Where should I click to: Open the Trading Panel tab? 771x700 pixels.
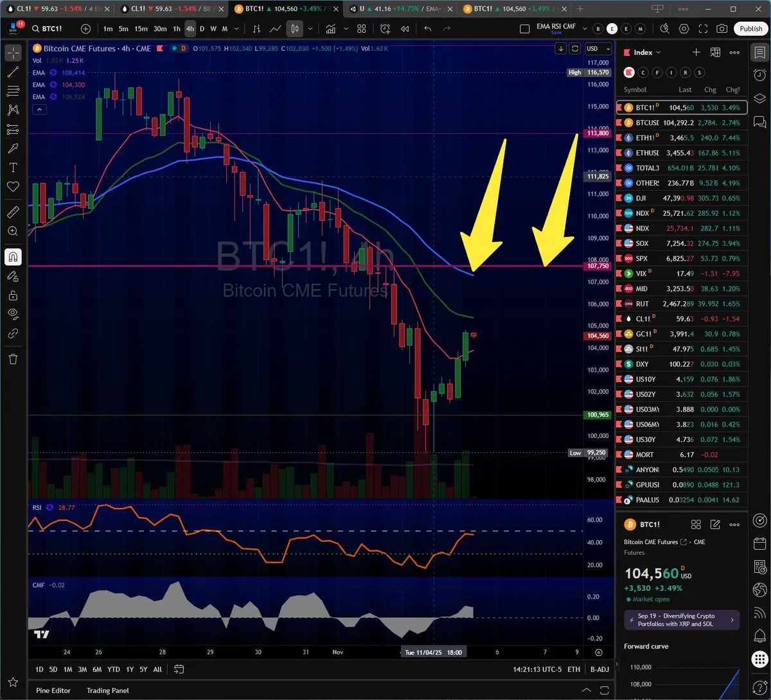[x=108, y=690]
